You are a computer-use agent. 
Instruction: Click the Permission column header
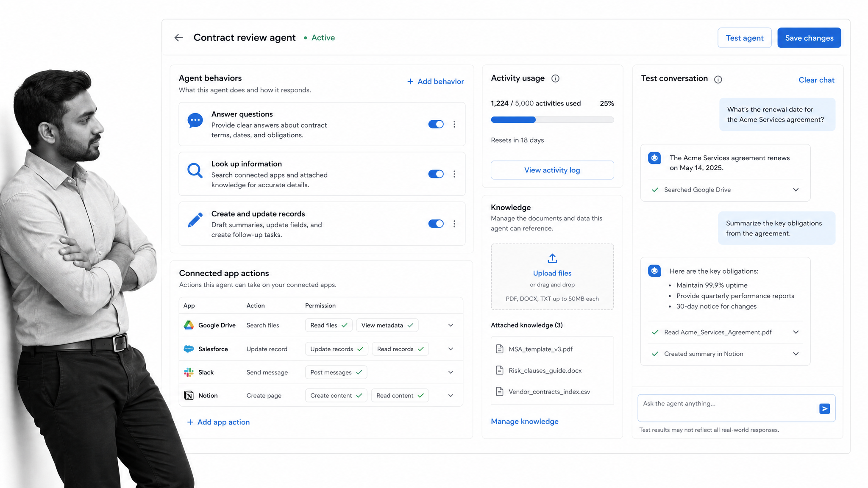[320, 305]
